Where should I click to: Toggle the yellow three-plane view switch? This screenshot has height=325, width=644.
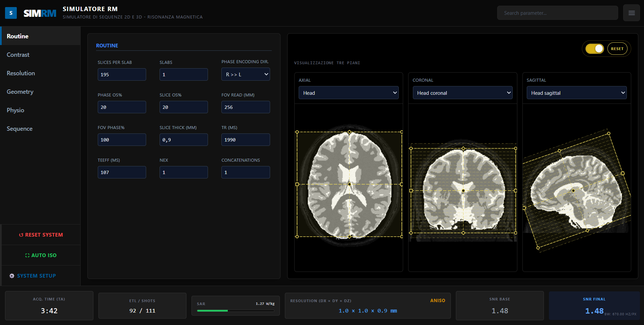coord(594,49)
